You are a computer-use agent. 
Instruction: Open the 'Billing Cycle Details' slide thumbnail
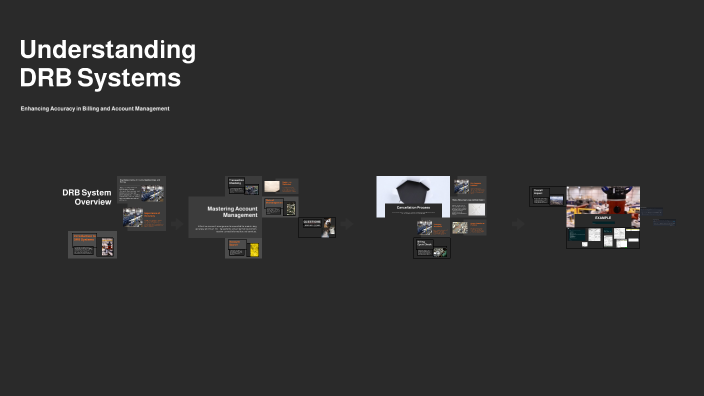pyautogui.click(x=432, y=248)
